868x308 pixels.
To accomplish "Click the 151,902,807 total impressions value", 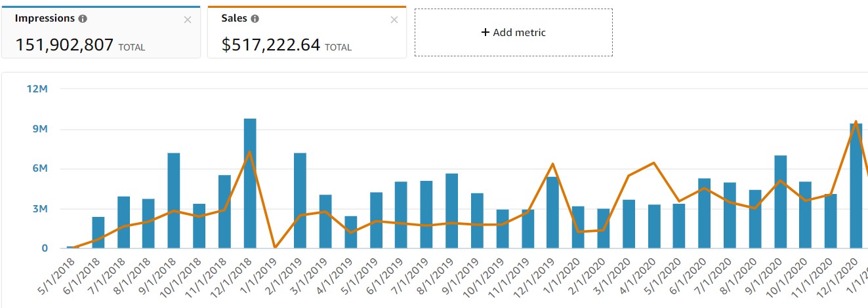I will (x=64, y=45).
